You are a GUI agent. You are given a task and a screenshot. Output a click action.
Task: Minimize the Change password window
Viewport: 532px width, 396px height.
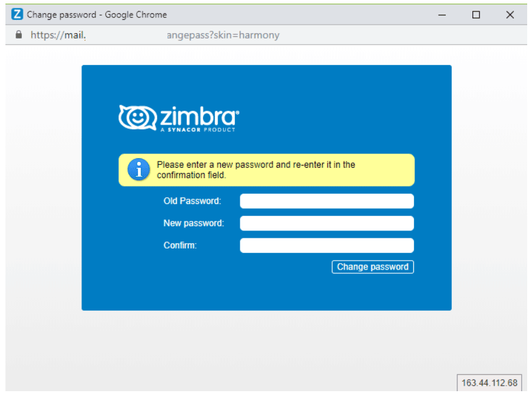(x=442, y=15)
